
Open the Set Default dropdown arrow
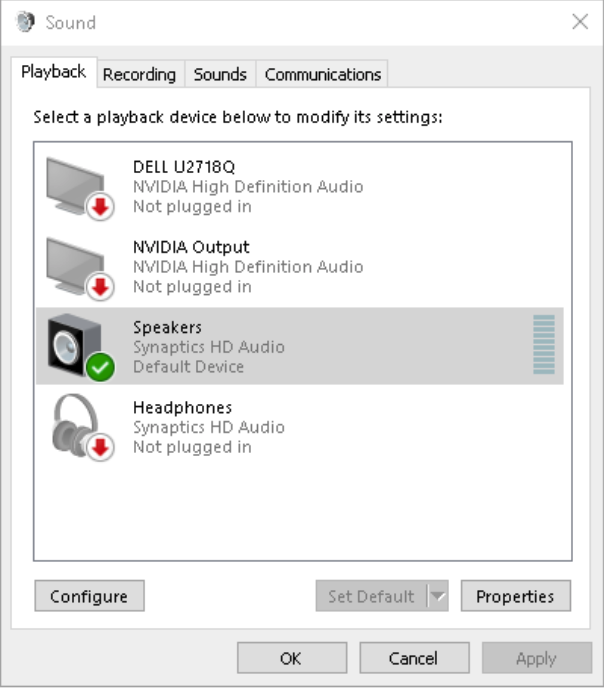tap(437, 597)
